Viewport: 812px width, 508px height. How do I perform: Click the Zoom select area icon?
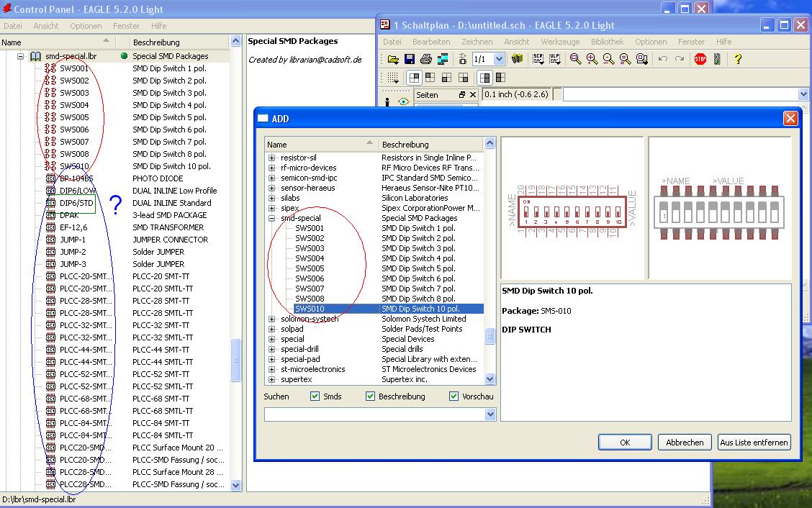coord(642,59)
